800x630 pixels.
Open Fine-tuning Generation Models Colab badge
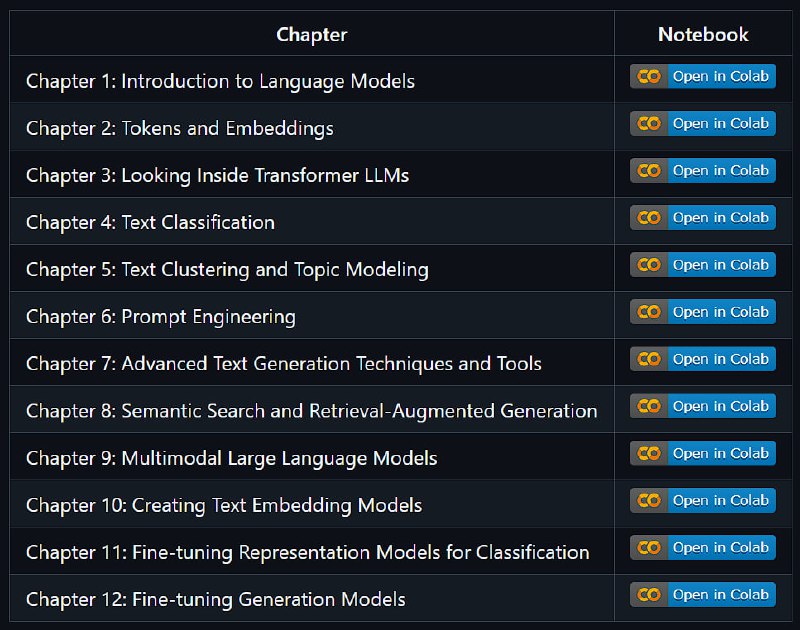click(x=703, y=595)
